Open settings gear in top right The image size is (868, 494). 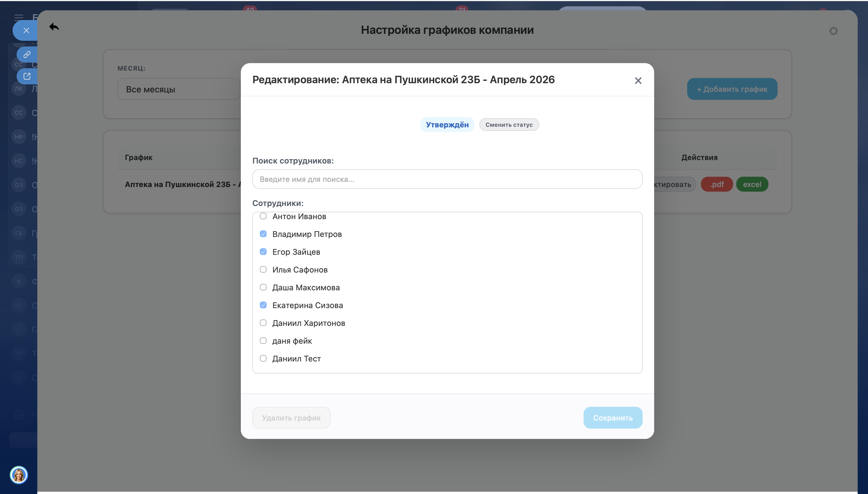point(833,31)
